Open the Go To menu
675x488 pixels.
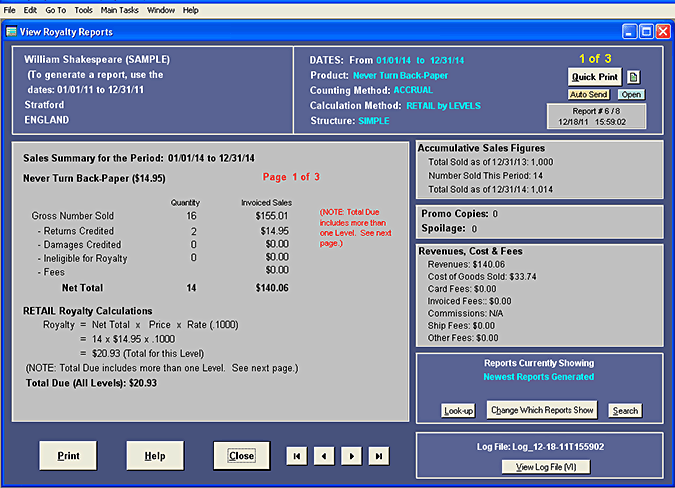[x=56, y=10]
